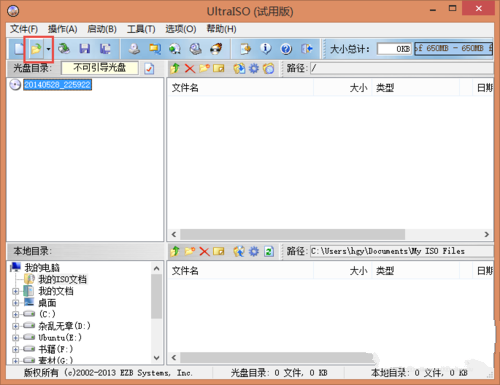The image size is (500, 385).
Task: Expand the 桌面 tree node
Action: tap(15, 303)
